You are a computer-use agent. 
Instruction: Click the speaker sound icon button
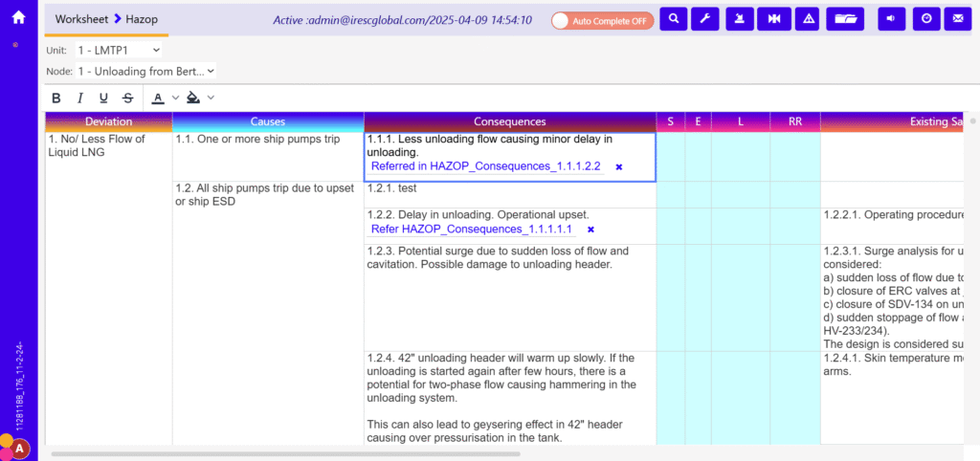click(892, 19)
